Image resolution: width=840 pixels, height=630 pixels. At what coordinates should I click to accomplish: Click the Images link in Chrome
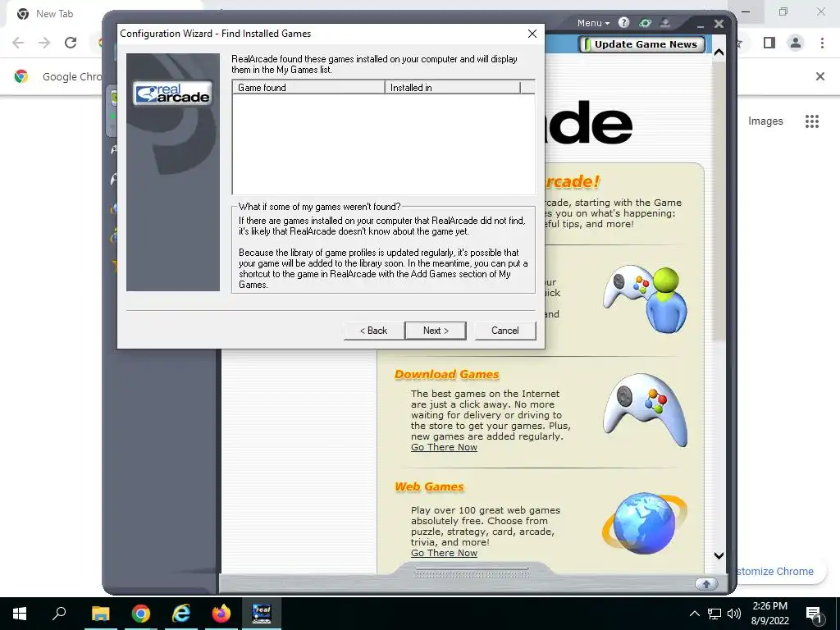pyautogui.click(x=765, y=121)
